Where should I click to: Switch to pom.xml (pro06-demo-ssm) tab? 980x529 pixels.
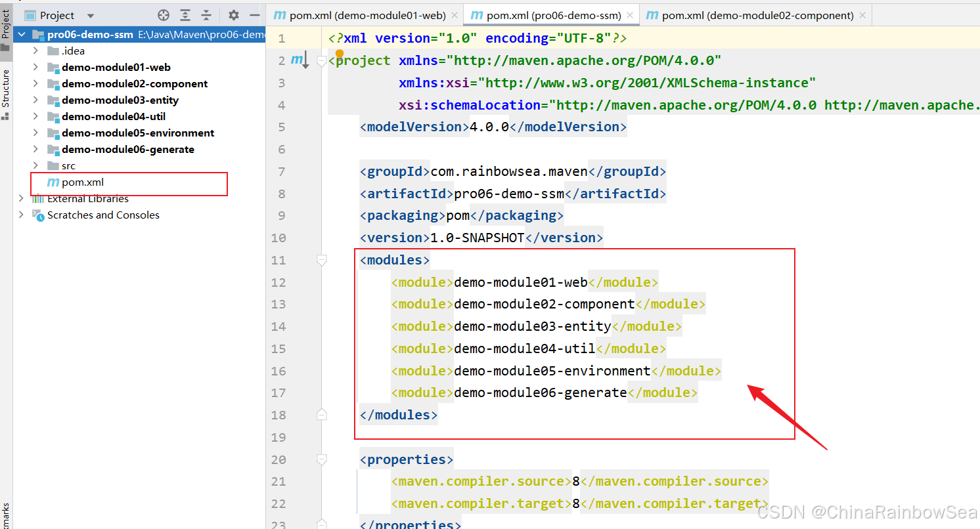pos(552,15)
